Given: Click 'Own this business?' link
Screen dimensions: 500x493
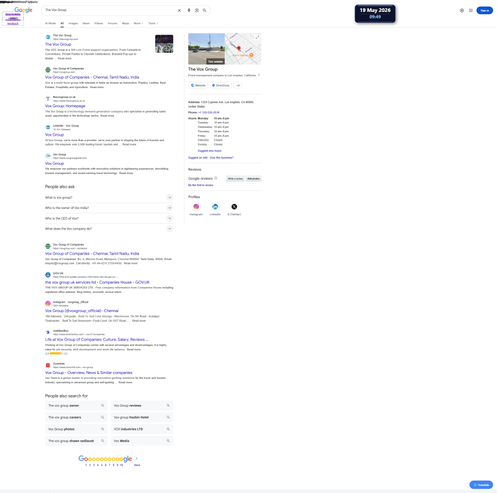Looking at the screenshot, I should coord(222,157).
